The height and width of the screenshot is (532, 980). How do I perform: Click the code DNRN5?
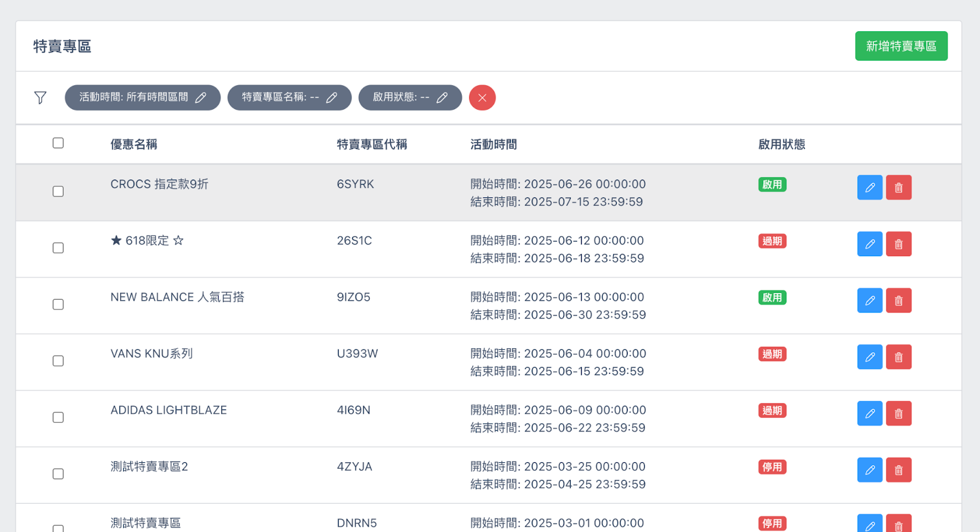pyautogui.click(x=356, y=523)
